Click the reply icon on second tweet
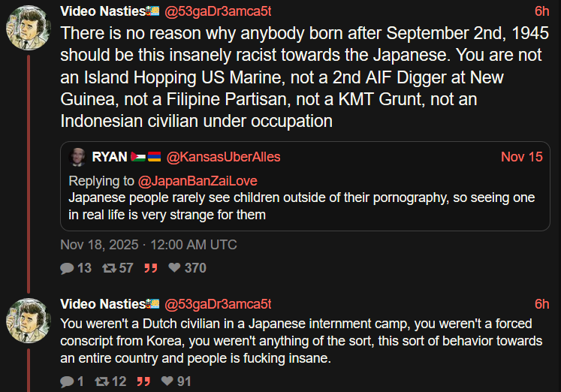The width and height of the screenshot is (561, 392). [67, 381]
